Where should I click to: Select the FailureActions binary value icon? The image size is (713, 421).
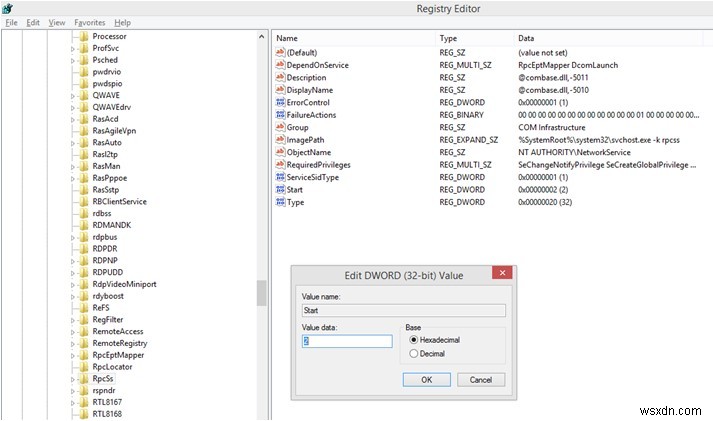(280, 115)
